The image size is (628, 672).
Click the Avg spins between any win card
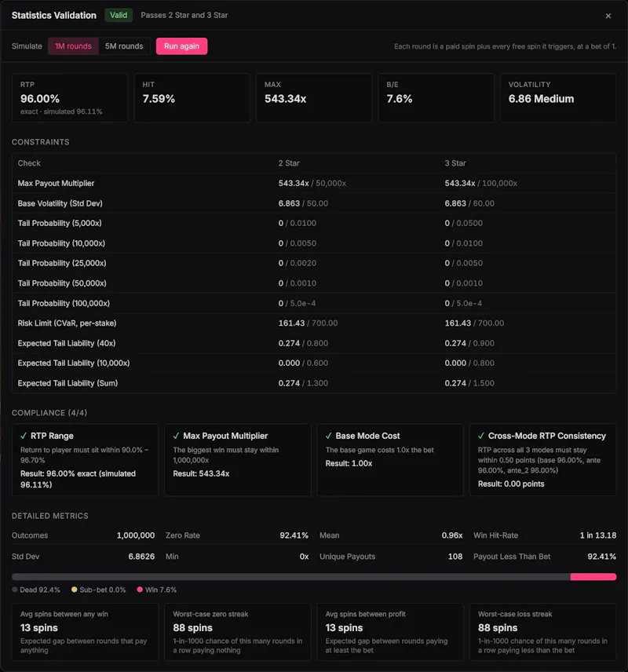(x=86, y=632)
